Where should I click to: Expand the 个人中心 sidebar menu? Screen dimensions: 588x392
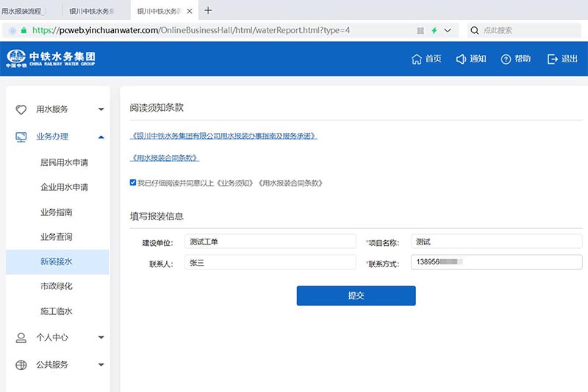click(x=101, y=338)
